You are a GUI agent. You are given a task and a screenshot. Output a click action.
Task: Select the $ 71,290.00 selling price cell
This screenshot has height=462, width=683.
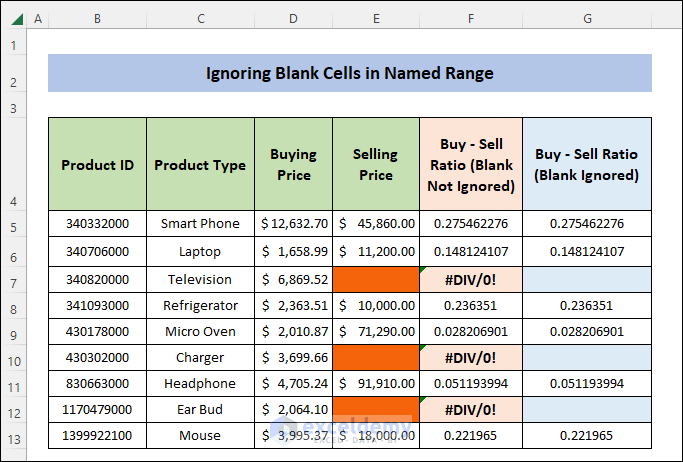[376, 331]
